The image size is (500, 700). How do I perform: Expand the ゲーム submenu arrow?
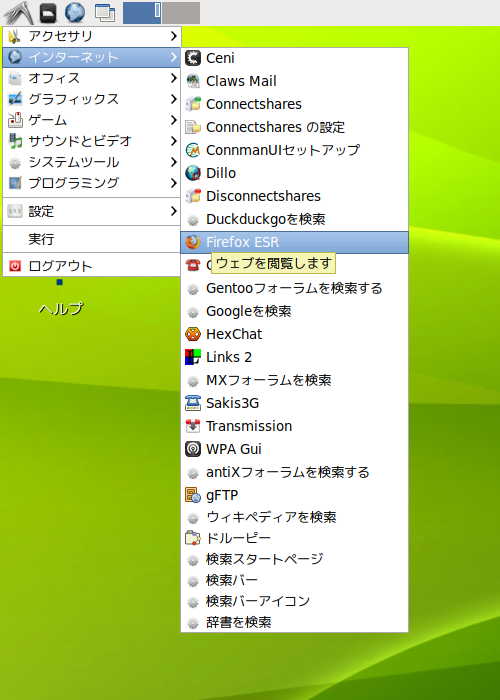pyautogui.click(x=174, y=120)
